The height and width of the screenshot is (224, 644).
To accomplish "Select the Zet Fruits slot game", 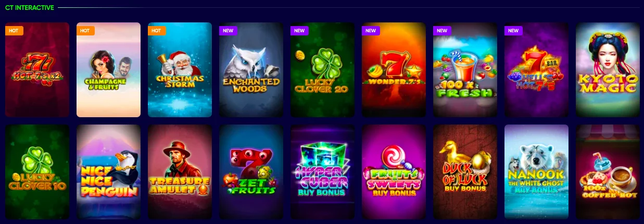I will tap(251, 172).
